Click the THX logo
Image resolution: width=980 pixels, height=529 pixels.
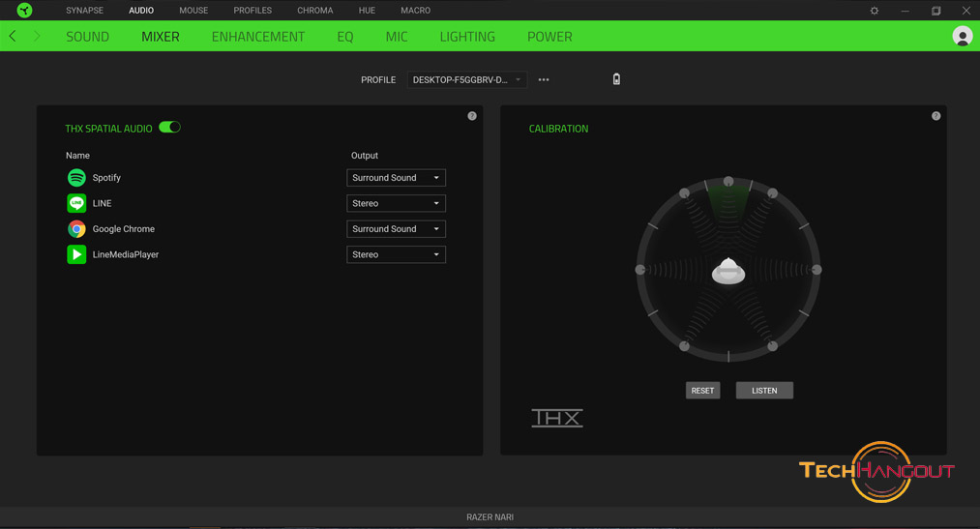[x=557, y=418]
